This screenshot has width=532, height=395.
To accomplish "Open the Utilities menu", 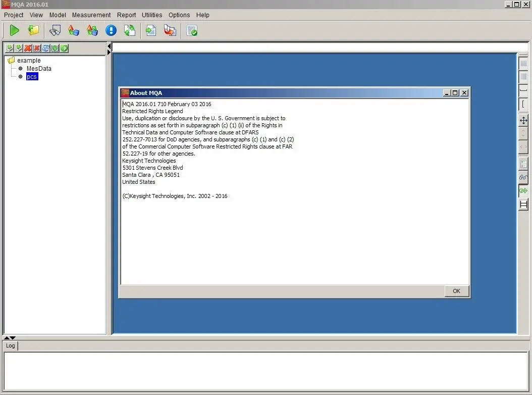I will 151,15.
